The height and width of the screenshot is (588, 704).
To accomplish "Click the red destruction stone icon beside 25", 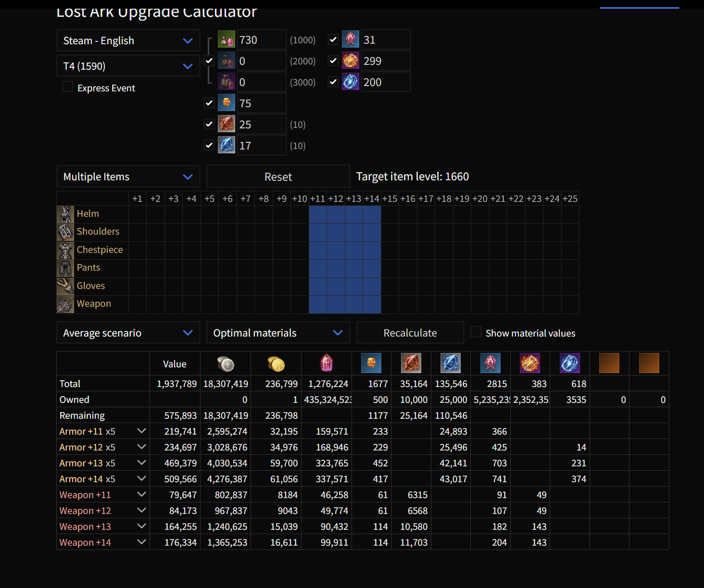I will (x=226, y=124).
